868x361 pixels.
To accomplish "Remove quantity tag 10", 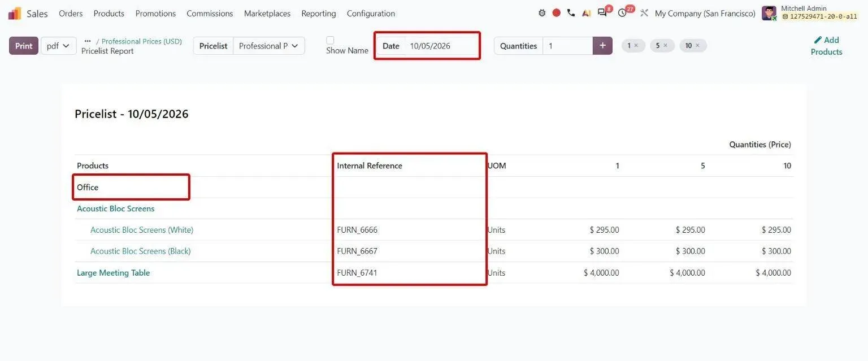I will (x=697, y=46).
